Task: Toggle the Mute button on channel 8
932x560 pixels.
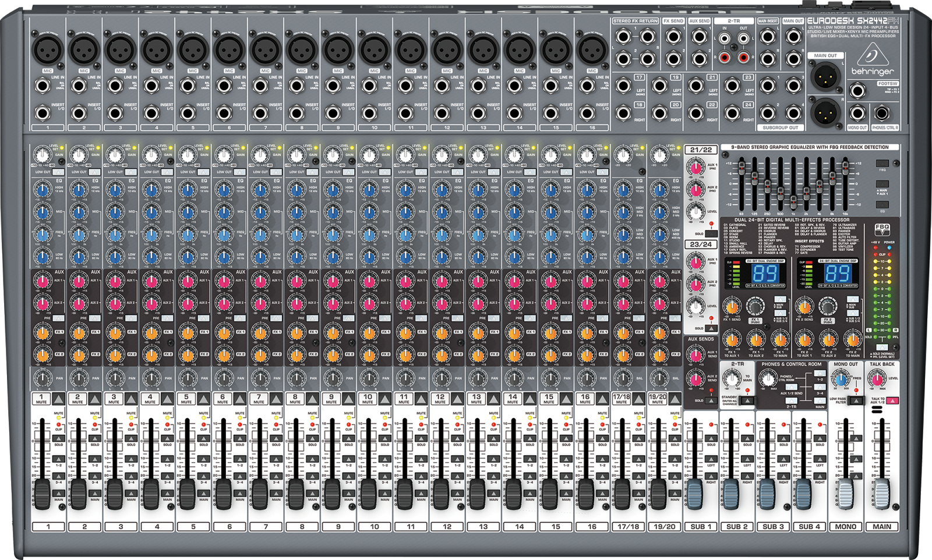Action: (x=312, y=399)
